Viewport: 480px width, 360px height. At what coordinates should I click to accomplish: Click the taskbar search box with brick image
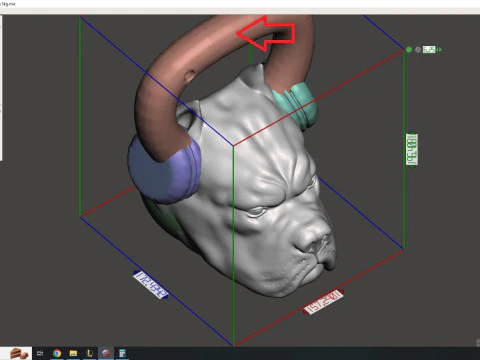coord(16,353)
